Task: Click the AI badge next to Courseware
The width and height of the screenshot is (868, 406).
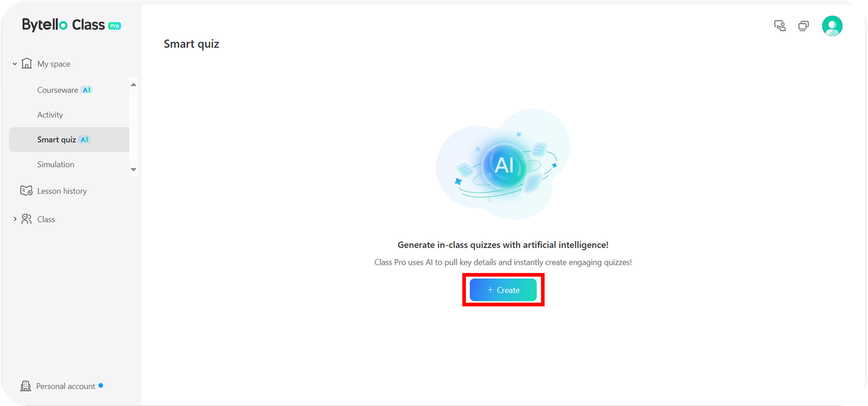Action: coord(87,90)
